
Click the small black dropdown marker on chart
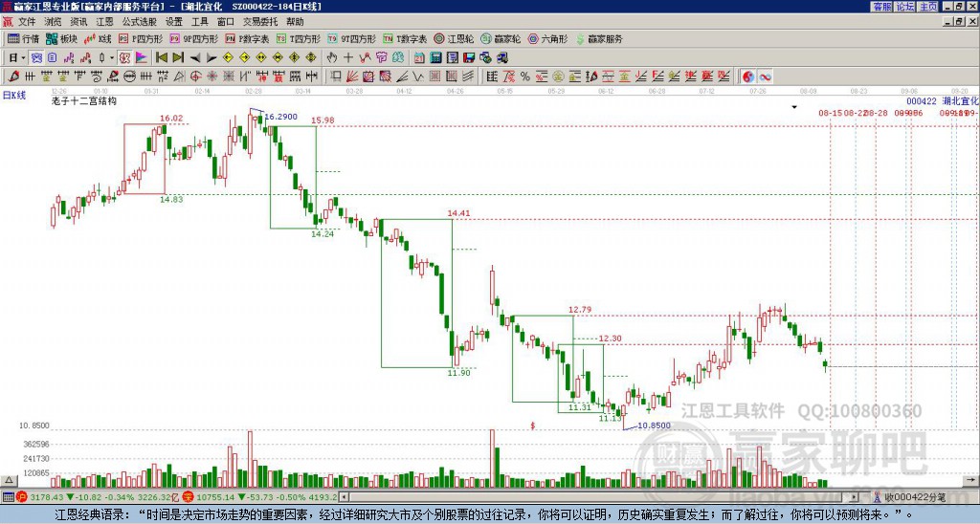(x=794, y=107)
